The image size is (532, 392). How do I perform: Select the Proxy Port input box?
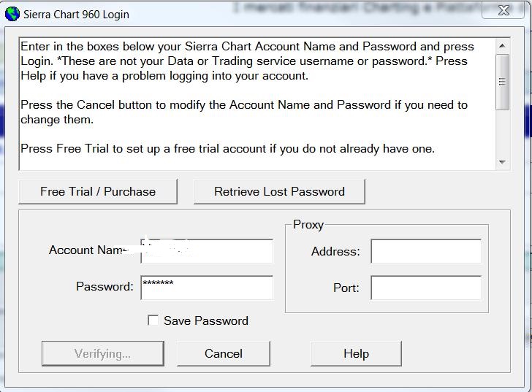[426, 288]
